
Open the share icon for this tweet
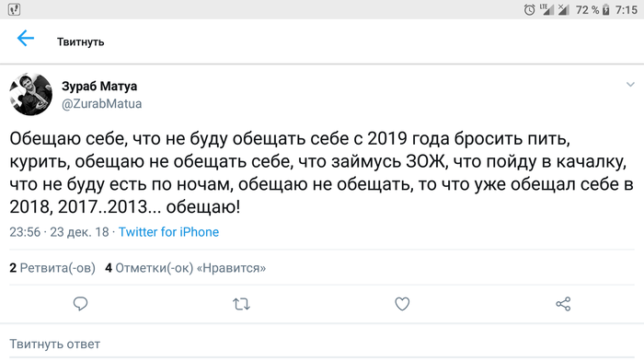pyautogui.click(x=563, y=304)
